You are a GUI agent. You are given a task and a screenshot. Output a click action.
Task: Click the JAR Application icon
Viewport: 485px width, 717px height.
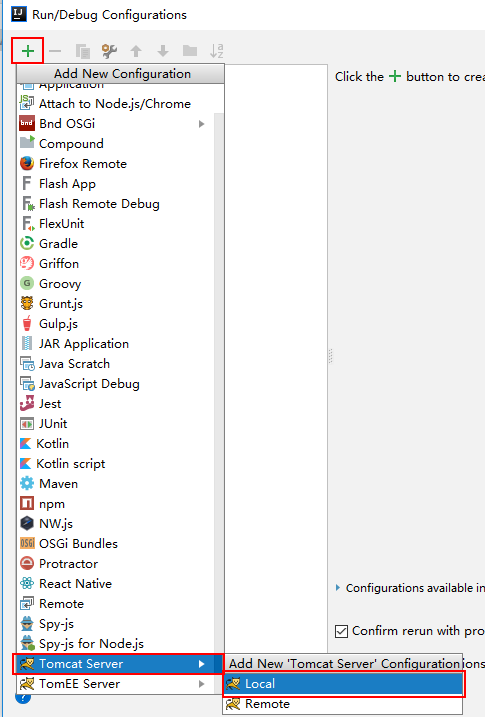(27, 343)
